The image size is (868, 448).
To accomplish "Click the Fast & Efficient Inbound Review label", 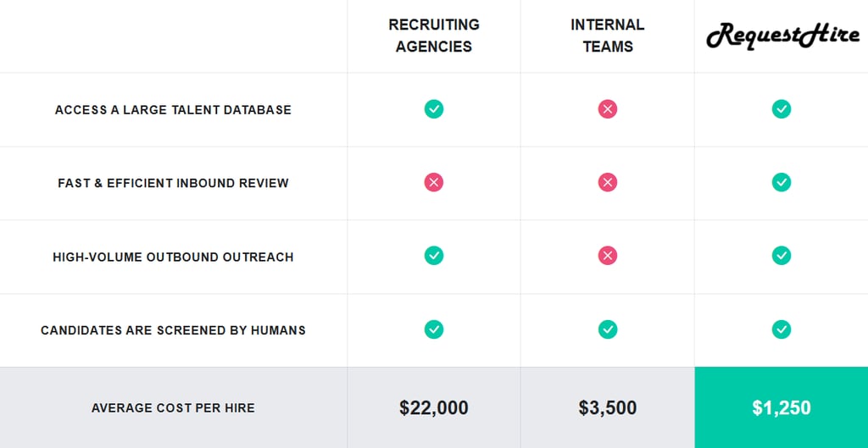I will [x=173, y=183].
